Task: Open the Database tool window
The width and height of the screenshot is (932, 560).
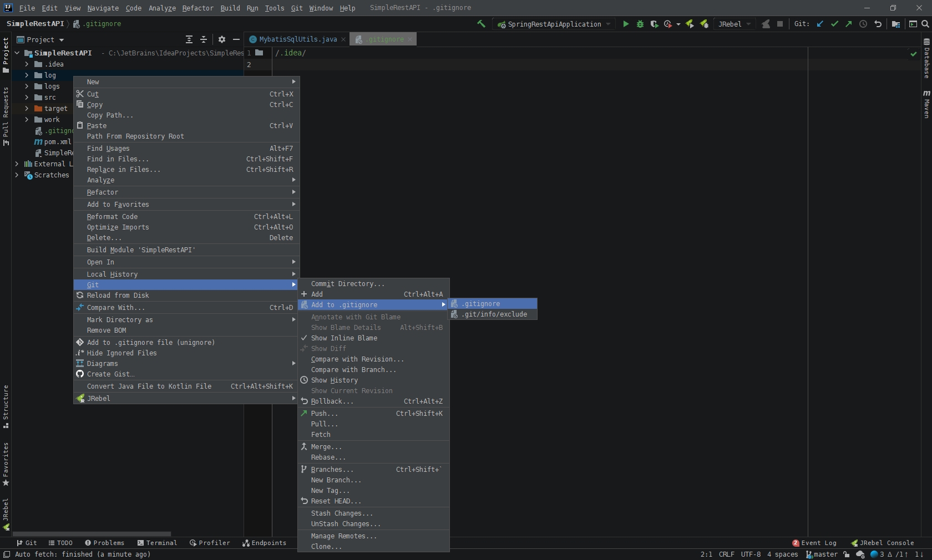Action: coord(926,58)
